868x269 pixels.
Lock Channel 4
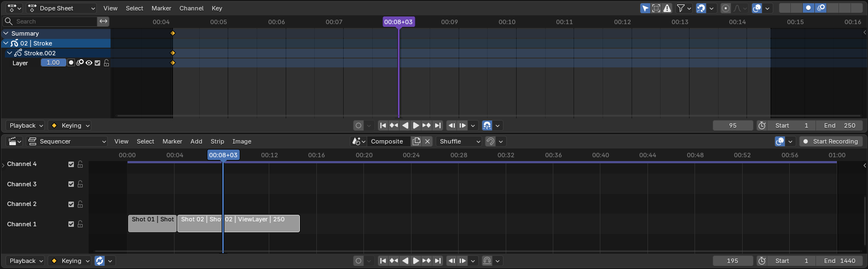(80, 164)
